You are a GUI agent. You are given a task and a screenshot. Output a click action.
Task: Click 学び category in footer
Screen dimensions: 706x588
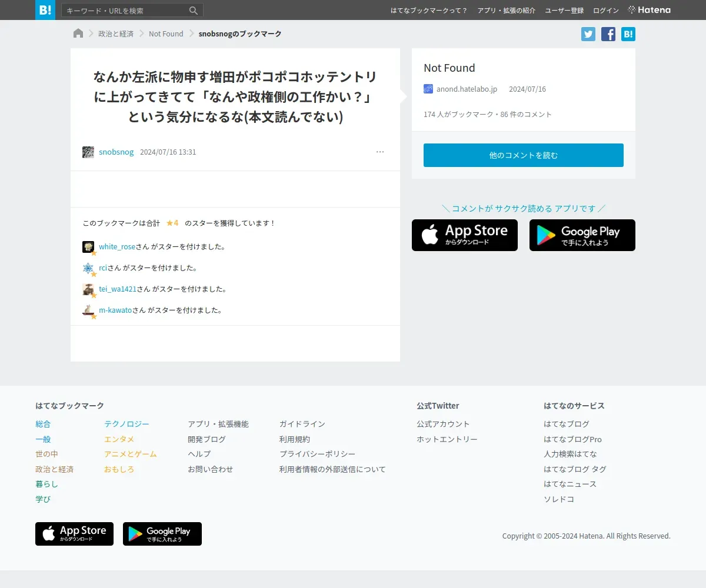pos(43,499)
